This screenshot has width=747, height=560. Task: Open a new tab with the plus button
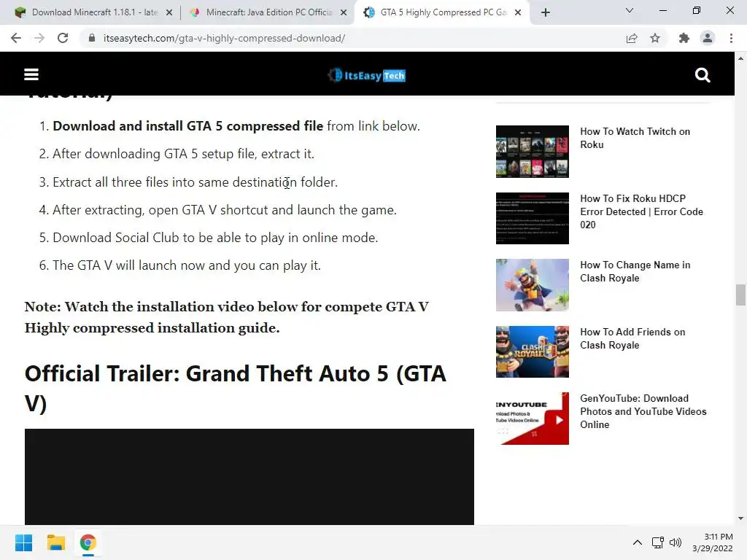(x=546, y=12)
